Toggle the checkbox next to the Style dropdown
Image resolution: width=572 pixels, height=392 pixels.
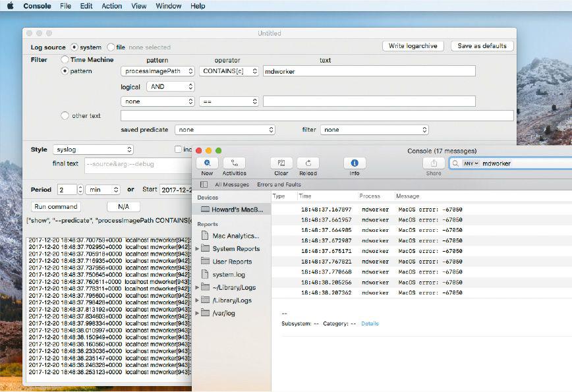coord(178,149)
